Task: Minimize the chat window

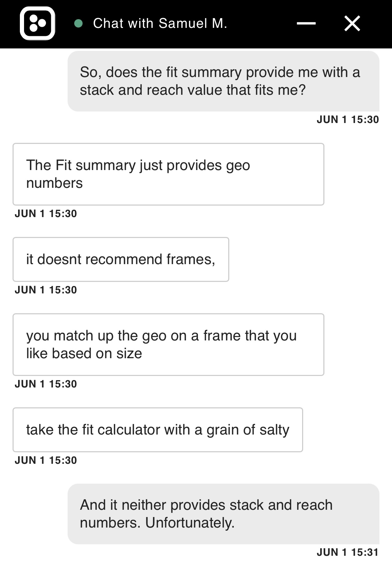Action: 306,23
